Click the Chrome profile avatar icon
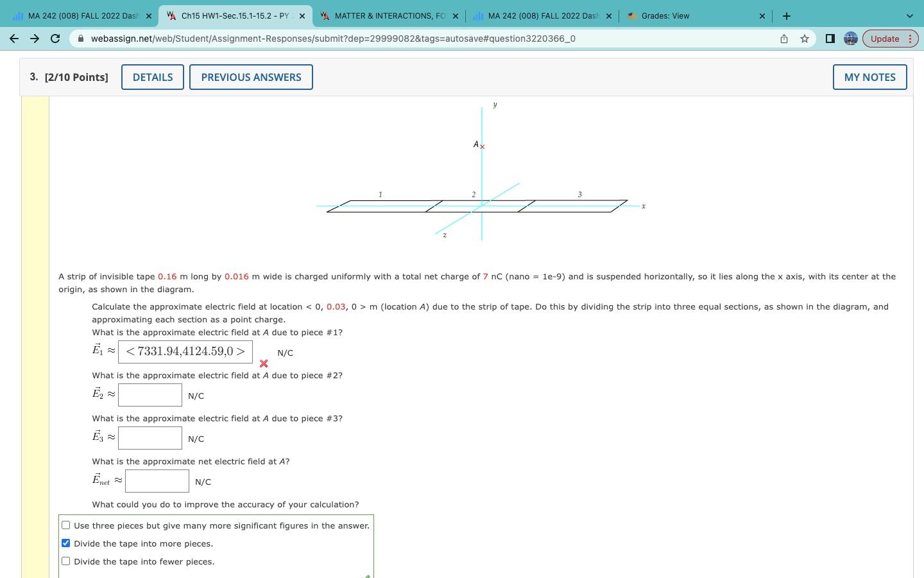The image size is (924, 578). [x=850, y=39]
